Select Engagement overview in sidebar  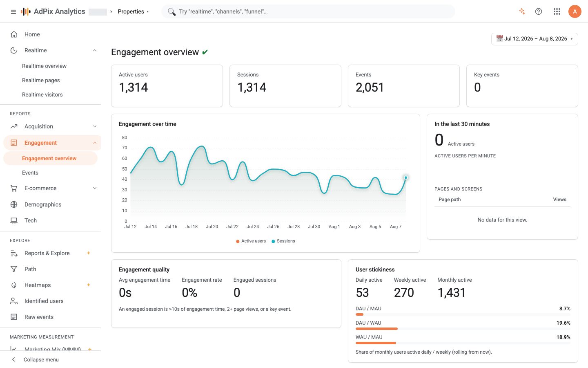51,158
